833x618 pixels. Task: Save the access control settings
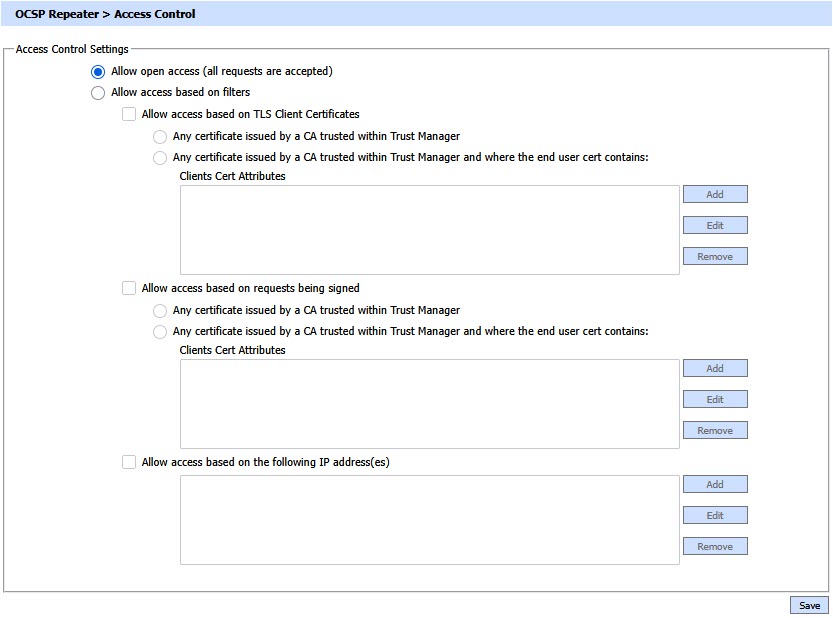pos(809,606)
